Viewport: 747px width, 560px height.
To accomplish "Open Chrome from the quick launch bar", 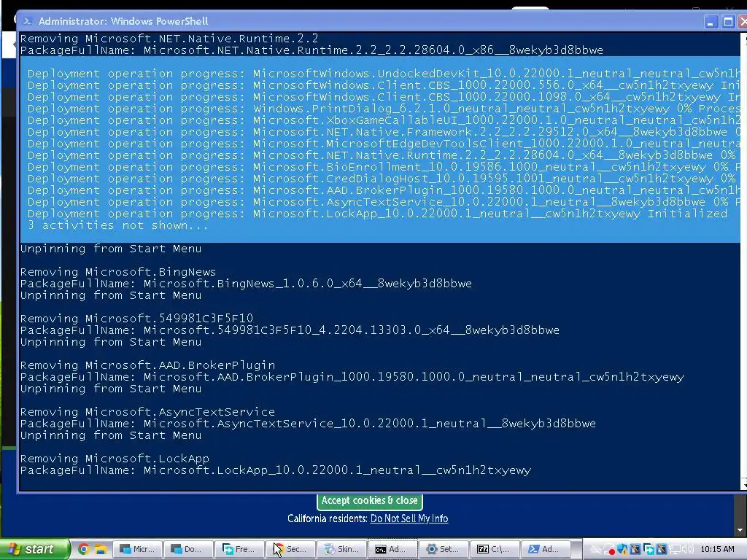I will [x=84, y=549].
